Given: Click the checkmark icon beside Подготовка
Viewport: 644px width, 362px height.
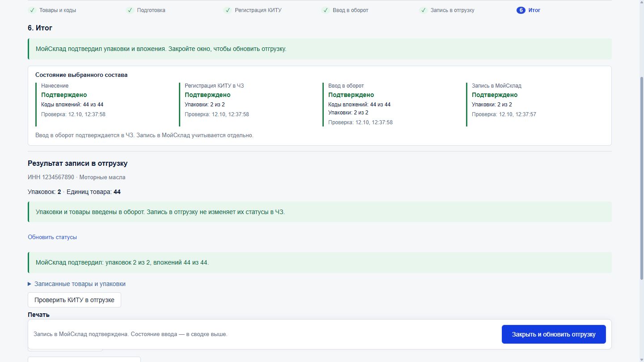Looking at the screenshot, I should 130,10.
